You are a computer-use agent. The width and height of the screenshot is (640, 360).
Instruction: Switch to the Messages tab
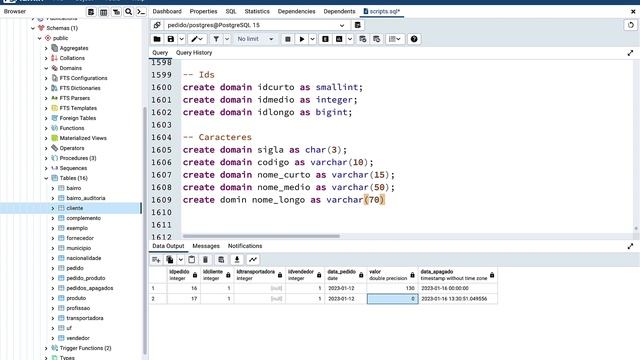[206, 246]
